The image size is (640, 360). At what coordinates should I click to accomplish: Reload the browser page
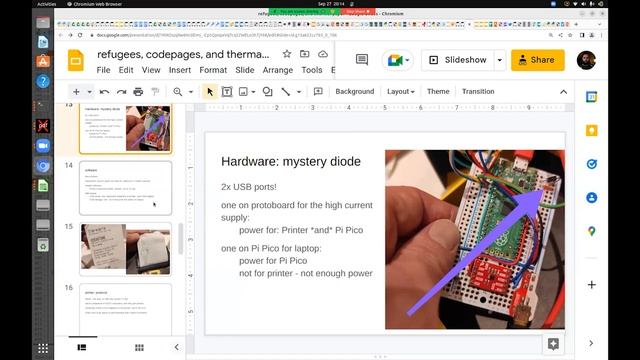(x=80, y=35)
